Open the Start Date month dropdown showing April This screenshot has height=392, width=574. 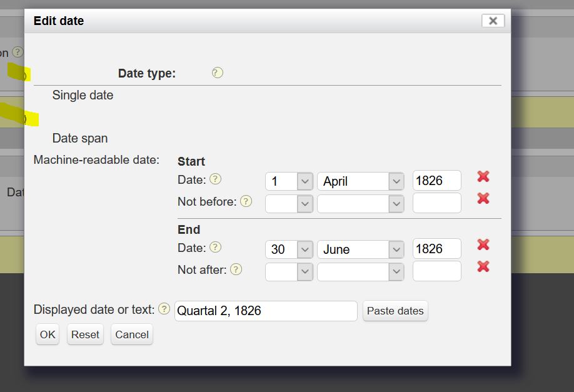coord(361,181)
